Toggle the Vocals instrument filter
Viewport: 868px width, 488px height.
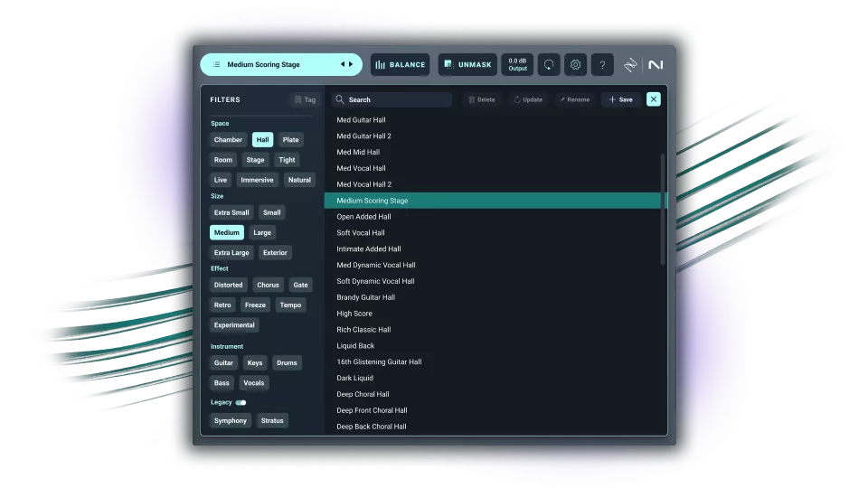[253, 383]
